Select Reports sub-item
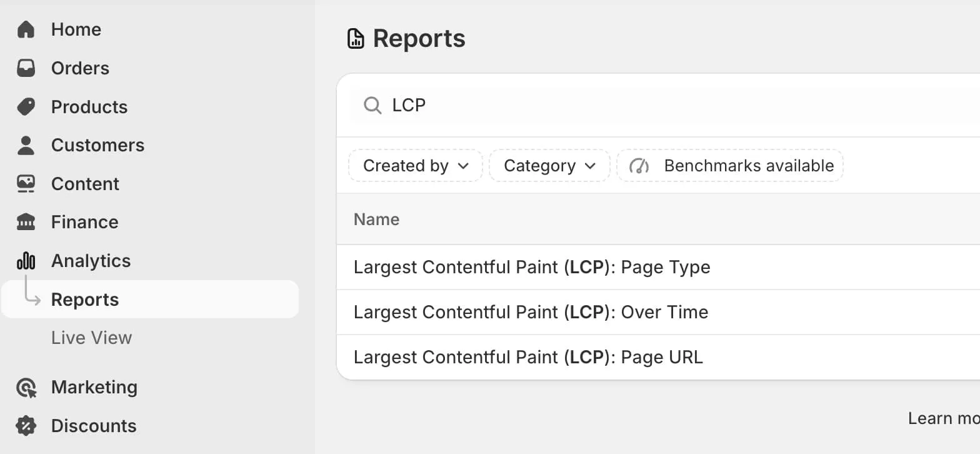Screen dimensions: 980x454 pos(150,300)
